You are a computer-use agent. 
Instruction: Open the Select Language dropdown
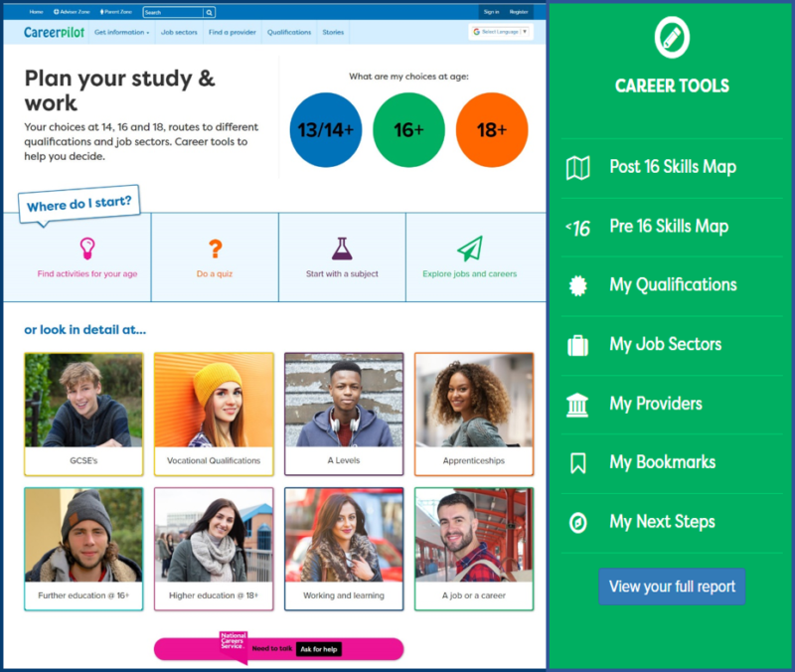point(501,32)
